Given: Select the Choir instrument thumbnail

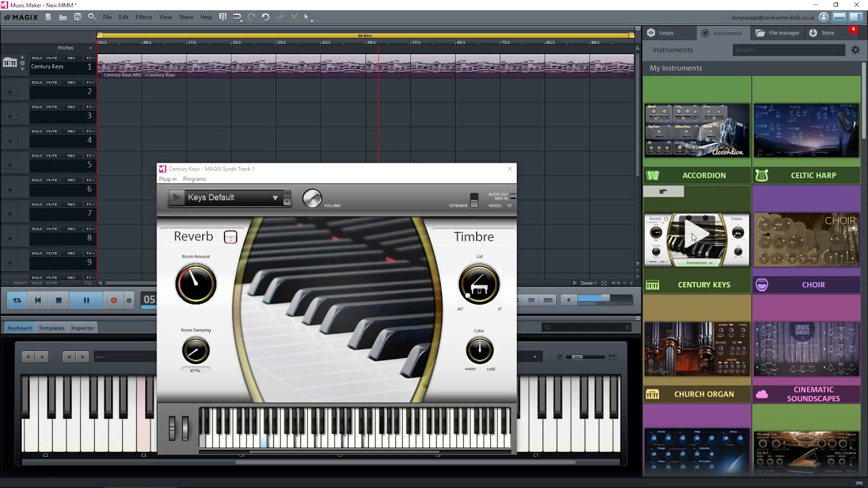Looking at the screenshot, I should click(x=806, y=240).
